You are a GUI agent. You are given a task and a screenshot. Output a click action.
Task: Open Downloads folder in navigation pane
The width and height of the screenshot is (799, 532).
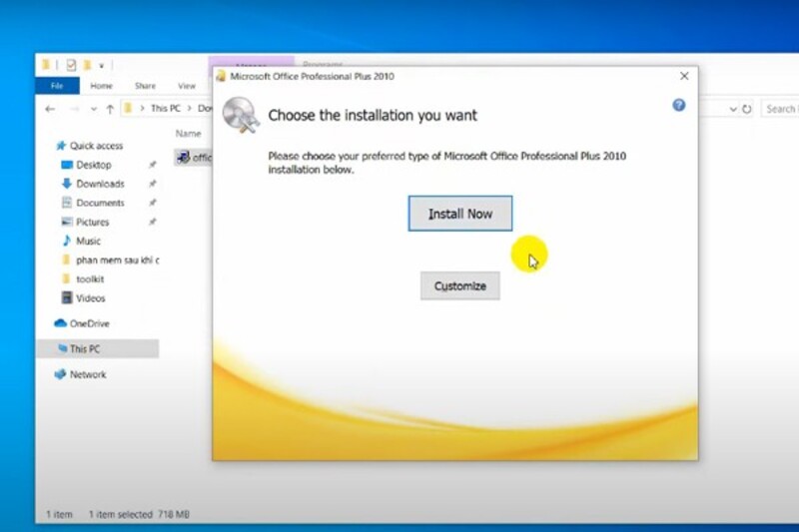point(100,184)
